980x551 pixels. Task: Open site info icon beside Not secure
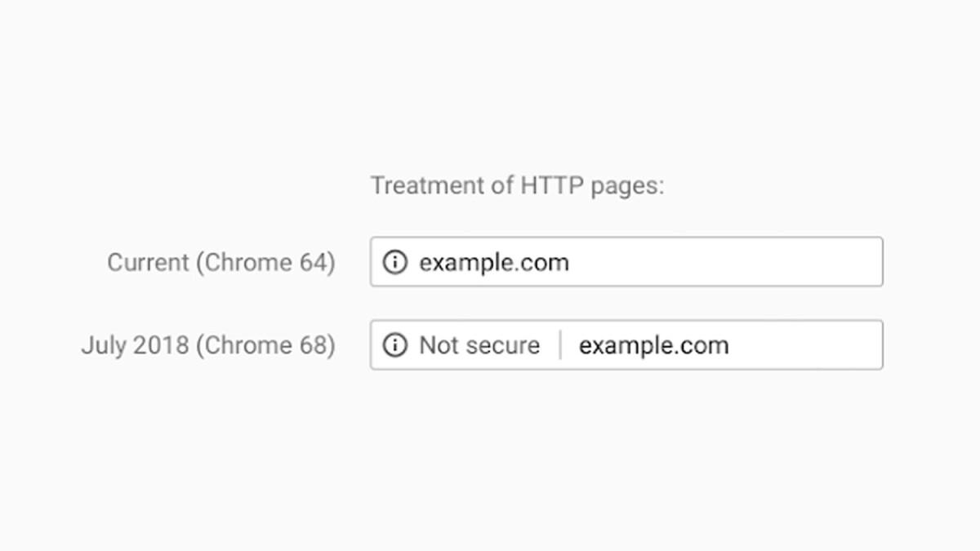(x=394, y=345)
